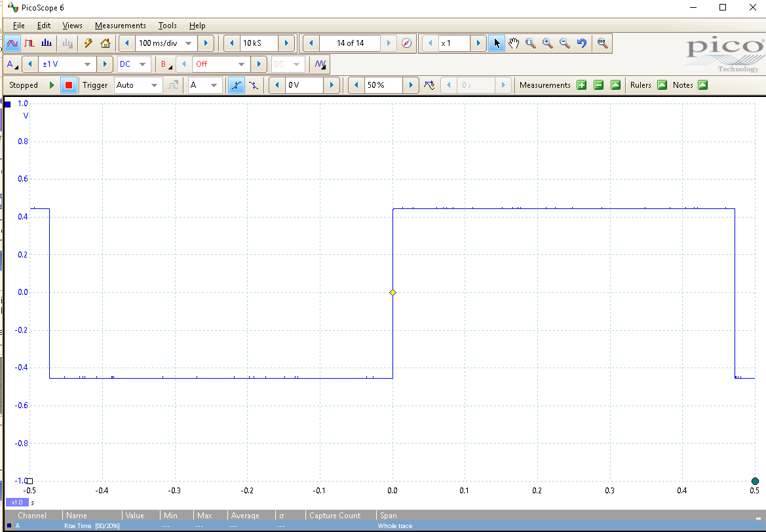Click the Zoom to Full View icon

pyautogui.click(x=603, y=43)
